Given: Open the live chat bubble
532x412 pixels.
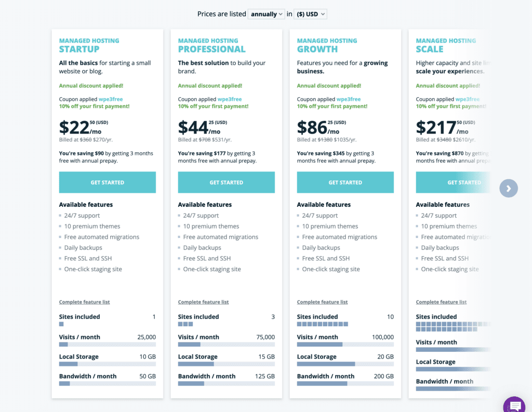Looking at the screenshot, I should [514, 405].
